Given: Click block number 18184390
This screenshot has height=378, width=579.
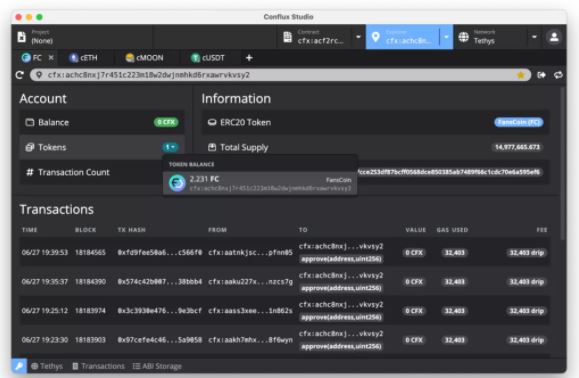Looking at the screenshot, I should [90, 282].
